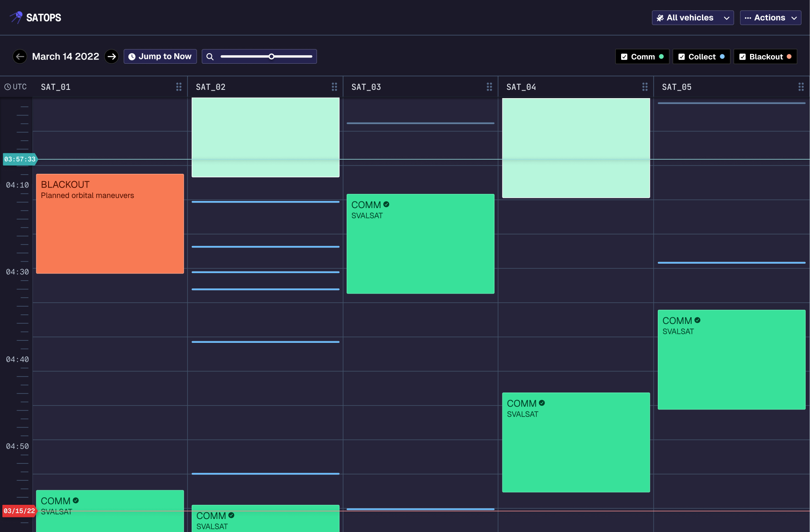This screenshot has height=532, width=810.
Task: Click SAT_03 column drag handle
Action: (489, 87)
